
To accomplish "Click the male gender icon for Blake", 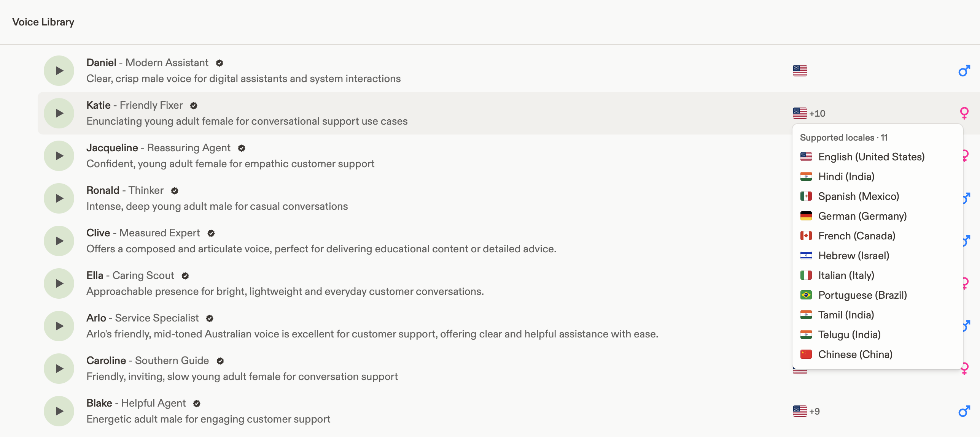I will (x=964, y=411).
